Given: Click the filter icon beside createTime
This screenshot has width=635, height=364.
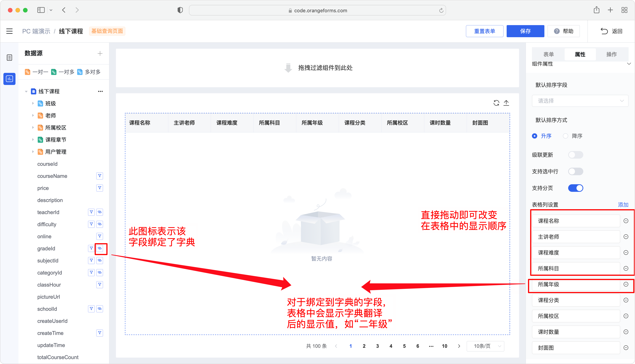Looking at the screenshot, I should tap(100, 333).
